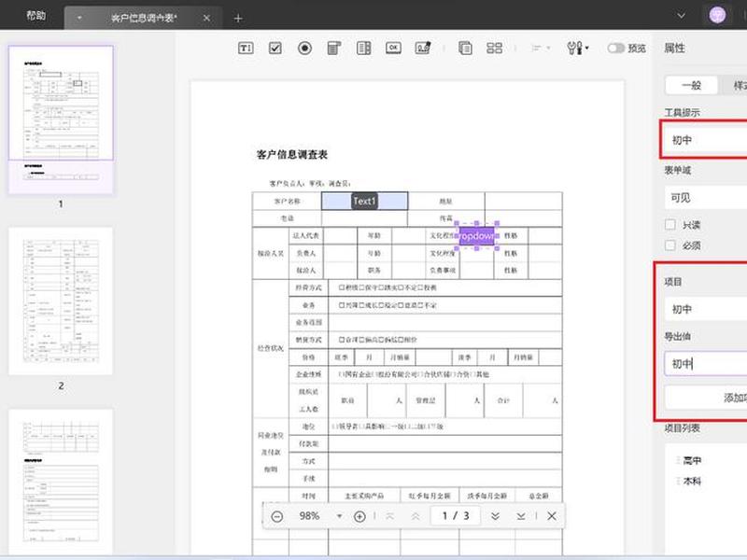The image size is (747, 560).
Task: Open the form tools wrench dropdown
Action: pyautogui.click(x=577, y=49)
